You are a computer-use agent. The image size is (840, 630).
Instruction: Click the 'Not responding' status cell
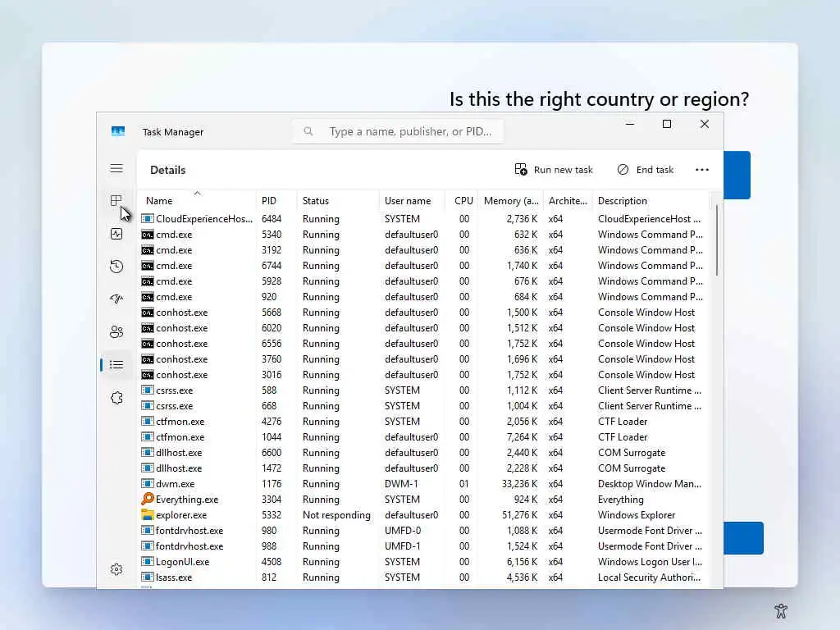pos(336,515)
